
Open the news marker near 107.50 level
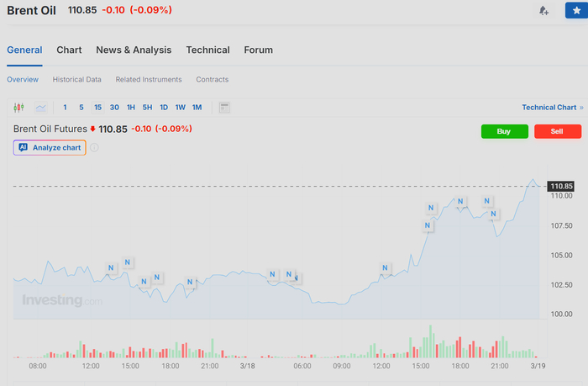[428, 225]
